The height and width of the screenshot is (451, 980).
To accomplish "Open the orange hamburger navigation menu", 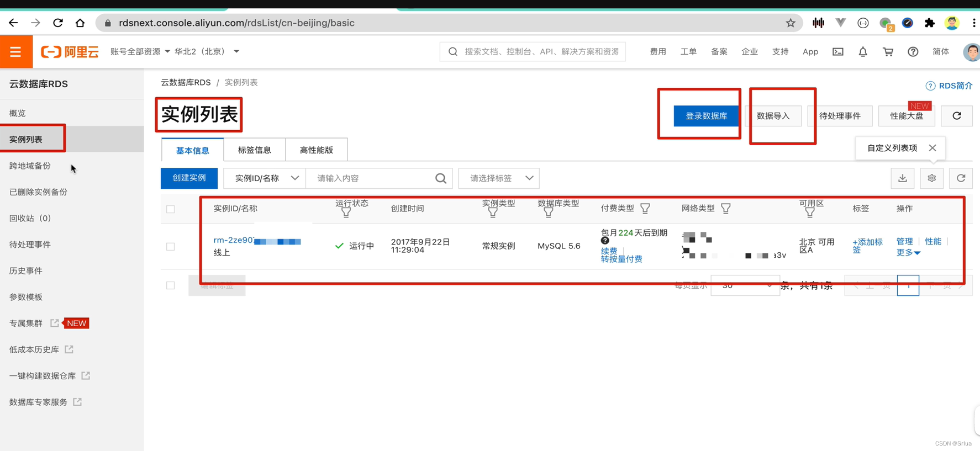I will (16, 52).
